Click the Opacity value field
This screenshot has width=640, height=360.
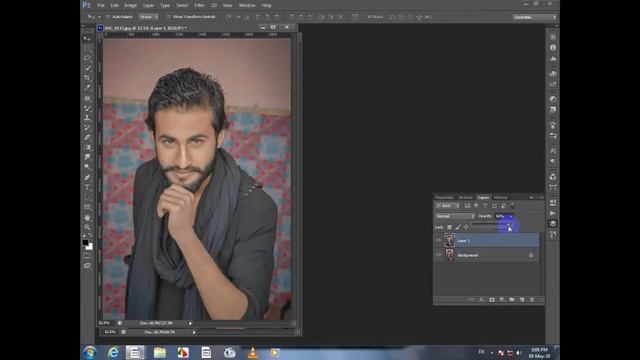(x=501, y=216)
